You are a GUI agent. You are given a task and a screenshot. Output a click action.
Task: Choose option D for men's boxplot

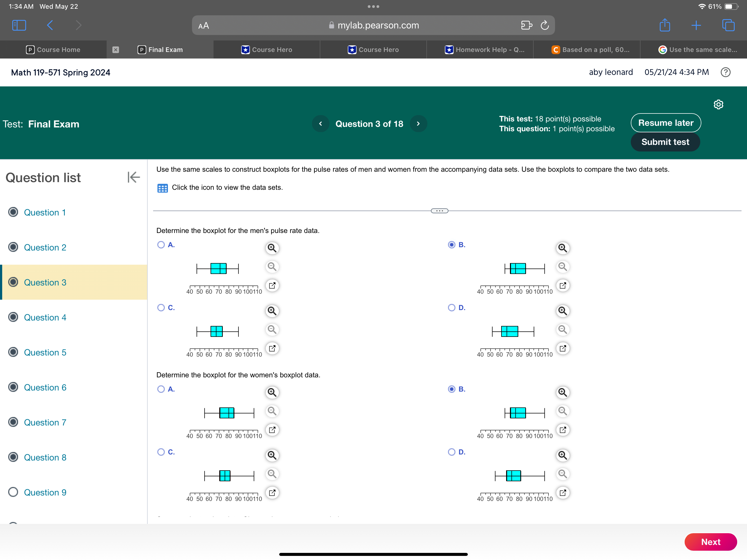[451, 308]
